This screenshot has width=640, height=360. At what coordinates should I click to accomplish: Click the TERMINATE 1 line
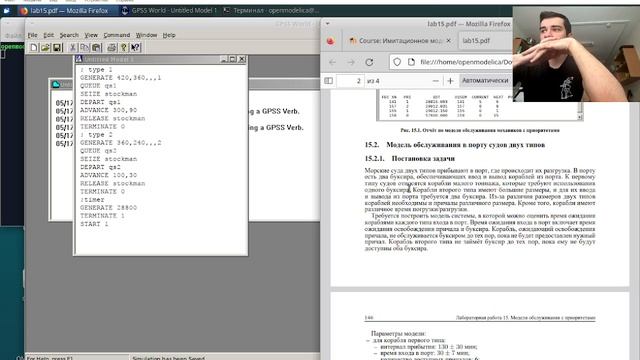pos(102,216)
